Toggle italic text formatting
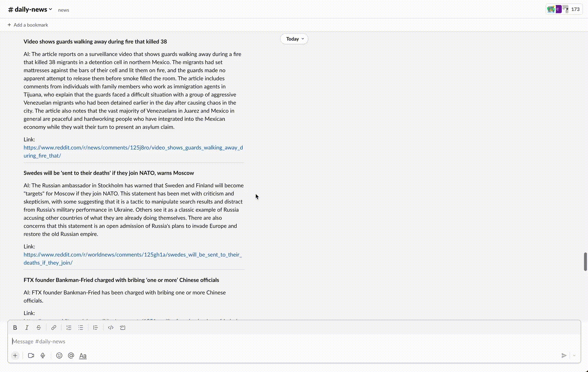The height and width of the screenshot is (372, 588). pyautogui.click(x=27, y=328)
